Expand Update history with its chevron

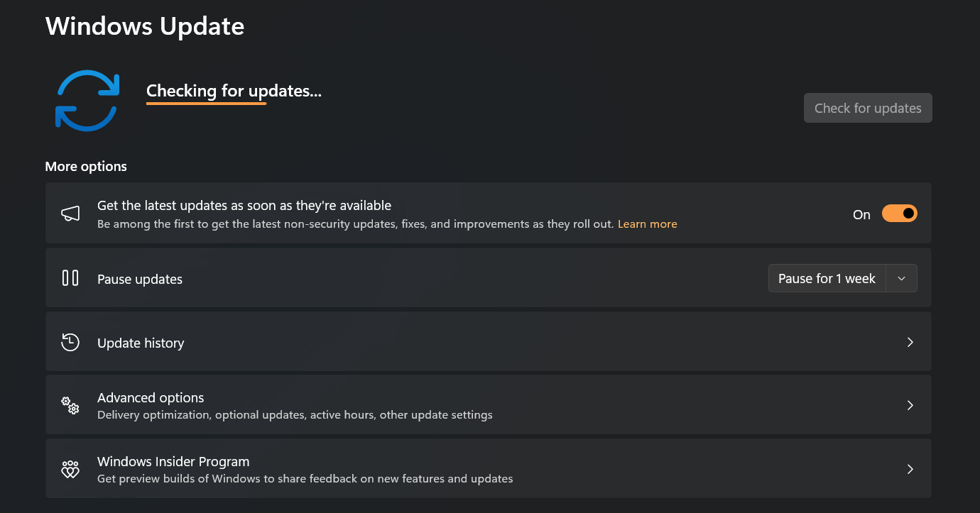(x=910, y=342)
